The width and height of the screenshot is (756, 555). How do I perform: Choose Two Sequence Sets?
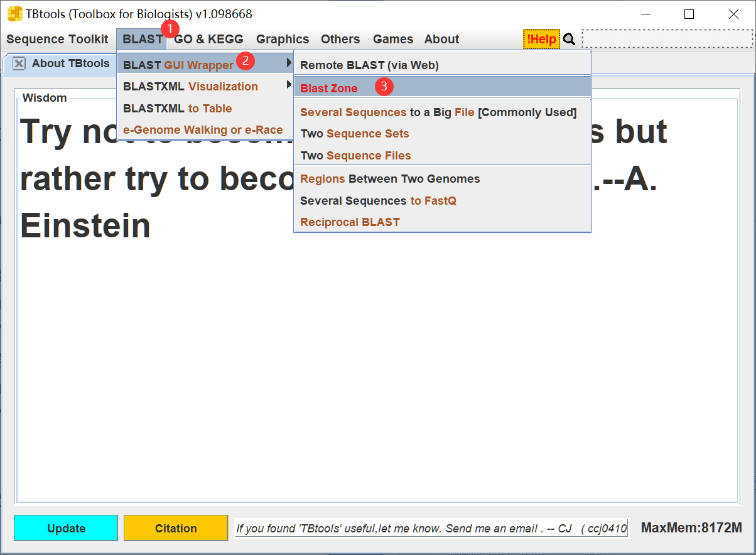pyautogui.click(x=443, y=134)
